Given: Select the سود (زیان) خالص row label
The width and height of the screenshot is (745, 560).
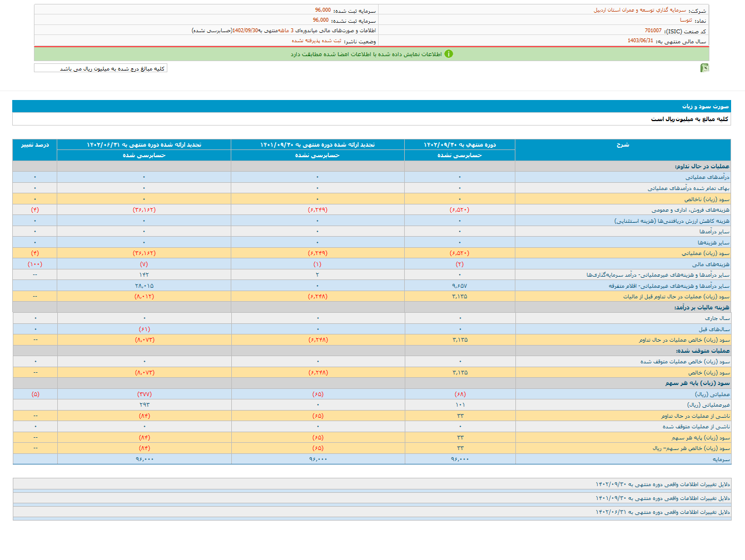Looking at the screenshot, I should coord(709,373).
